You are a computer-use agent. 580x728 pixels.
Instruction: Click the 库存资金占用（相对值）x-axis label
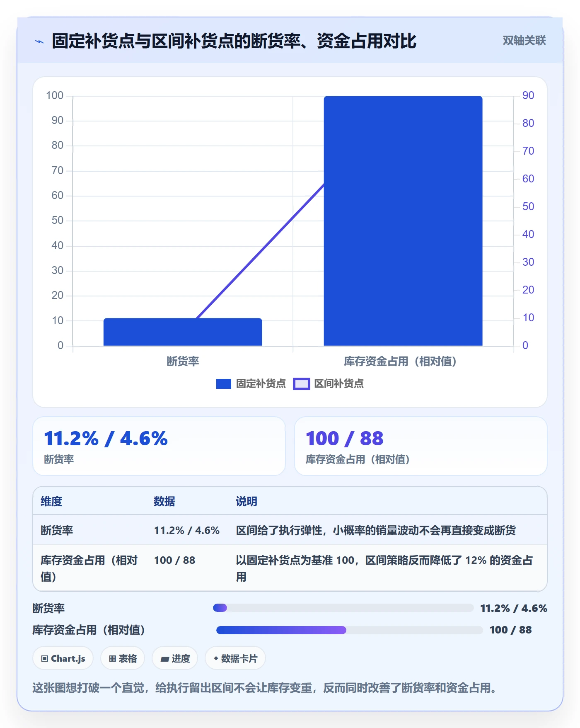point(400,362)
